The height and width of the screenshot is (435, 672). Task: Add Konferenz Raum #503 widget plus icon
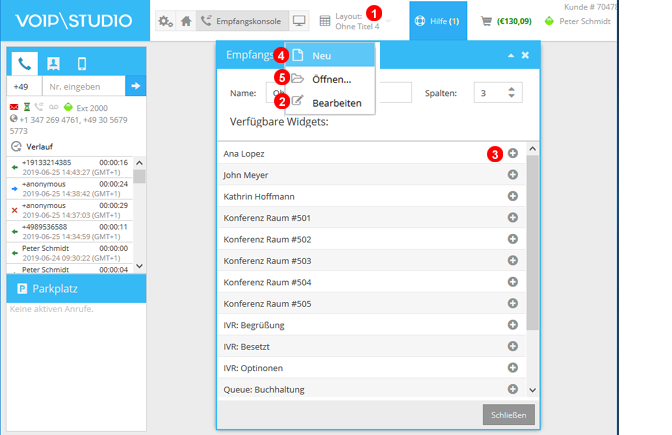coord(513,260)
